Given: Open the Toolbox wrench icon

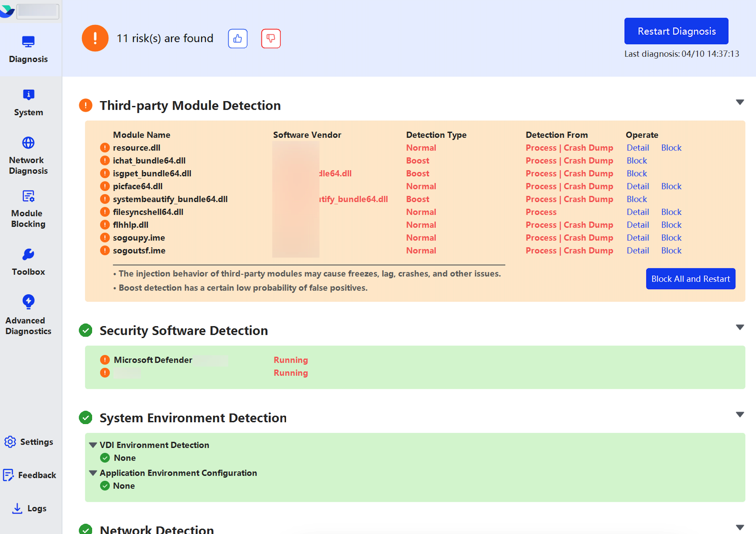Looking at the screenshot, I should pos(28,254).
